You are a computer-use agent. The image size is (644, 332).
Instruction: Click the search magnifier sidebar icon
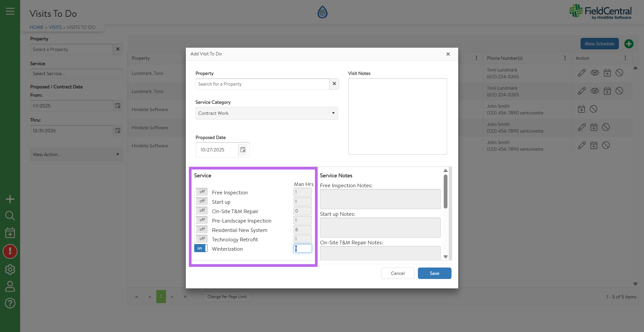(x=10, y=216)
